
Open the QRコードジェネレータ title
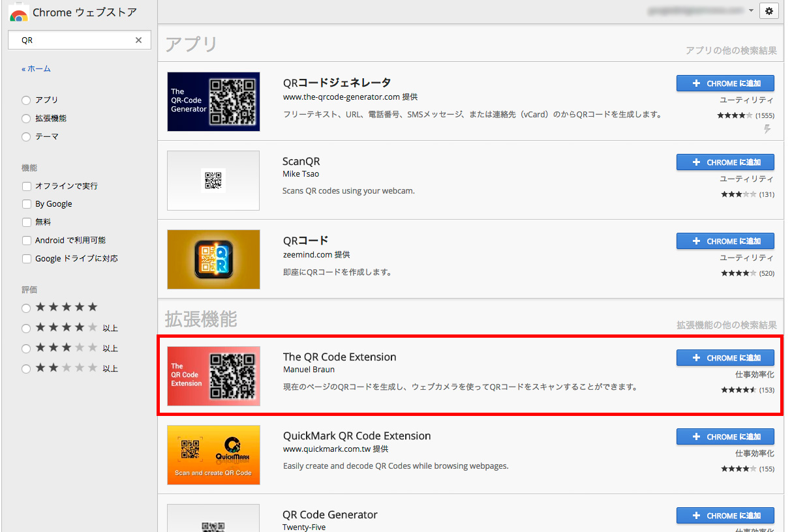(x=337, y=83)
